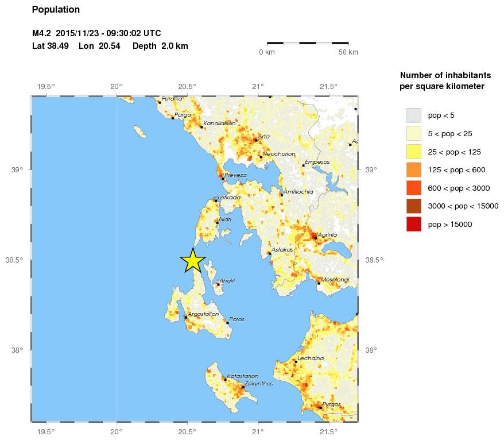Click the 'Population' map title

point(56,10)
